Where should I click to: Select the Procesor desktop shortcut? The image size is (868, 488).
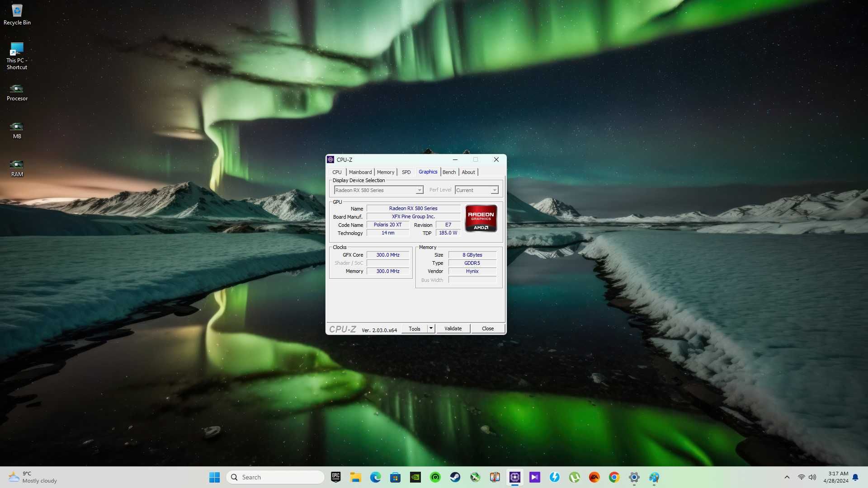click(x=17, y=93)
